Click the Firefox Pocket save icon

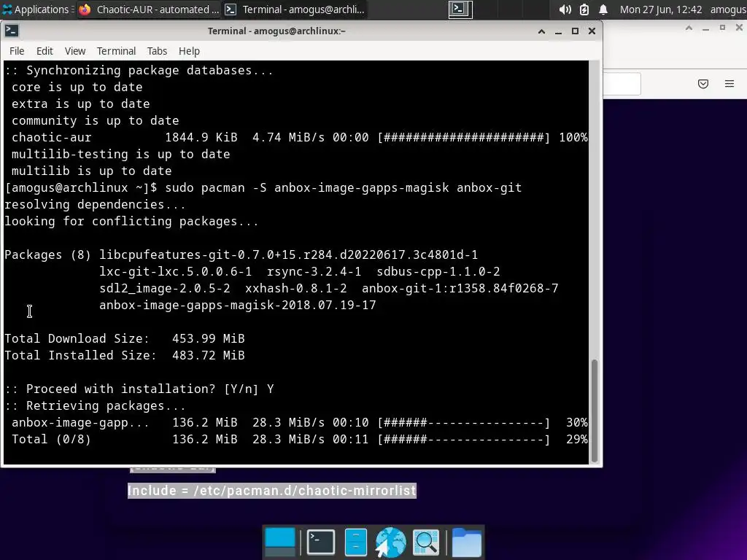(x=703, y=84)
